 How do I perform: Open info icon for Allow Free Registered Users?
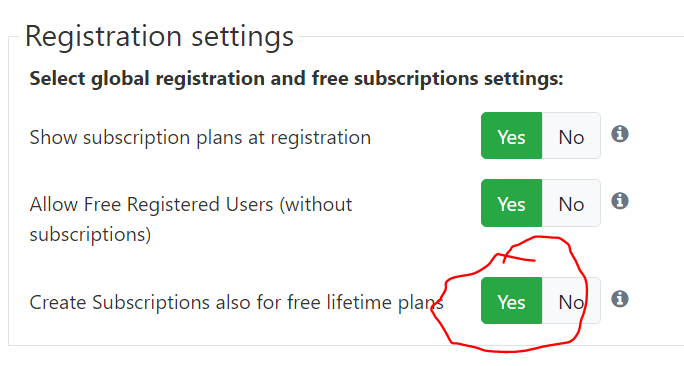(619, 201)
